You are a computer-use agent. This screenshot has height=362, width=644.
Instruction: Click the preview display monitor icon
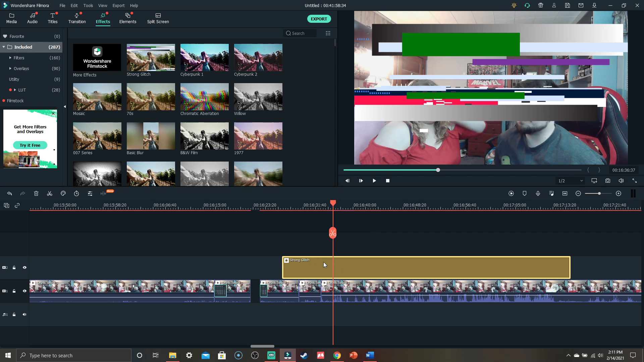[x=594, y=181]
